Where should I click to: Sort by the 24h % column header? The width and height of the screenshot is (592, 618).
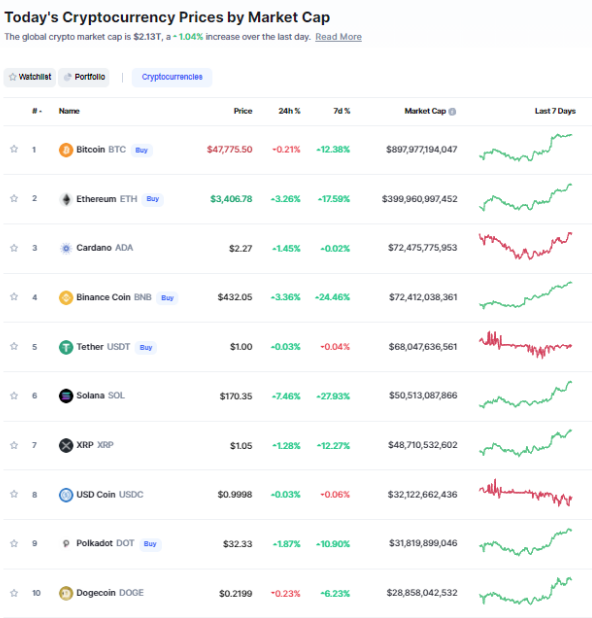click(x=289, y=111)
